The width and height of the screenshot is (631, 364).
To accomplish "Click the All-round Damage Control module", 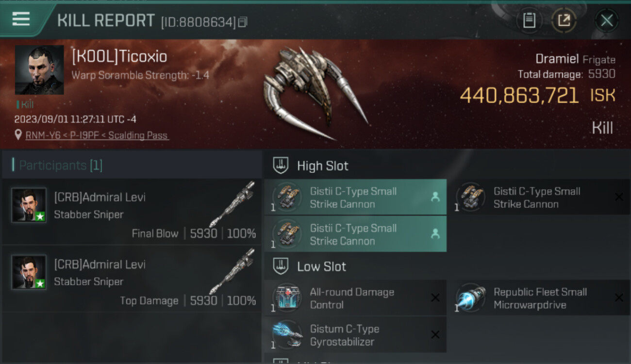I will click(x=355, y=298).
